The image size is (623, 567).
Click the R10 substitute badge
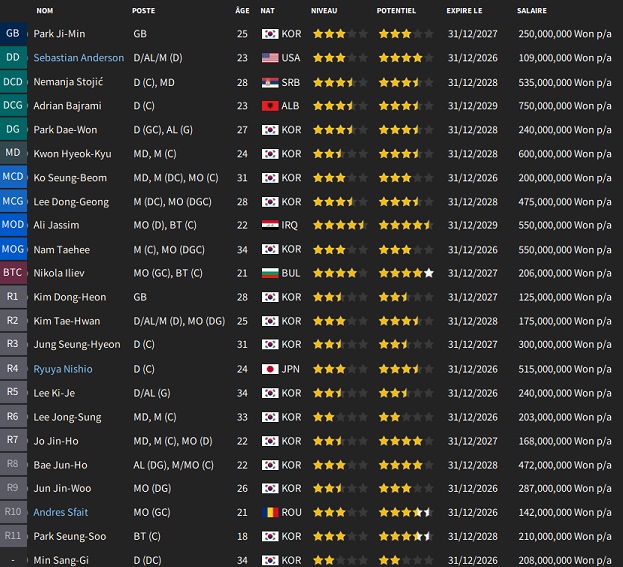[13, 512]
